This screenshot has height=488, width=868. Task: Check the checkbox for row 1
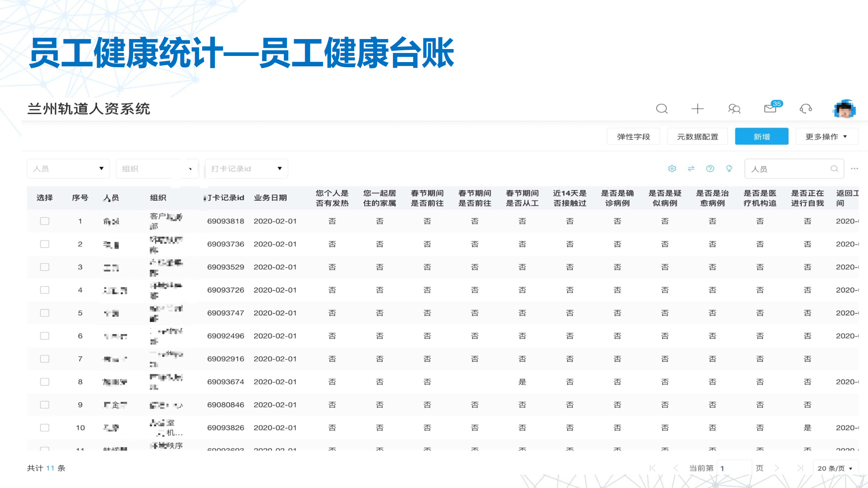click(x=45, y=221)
